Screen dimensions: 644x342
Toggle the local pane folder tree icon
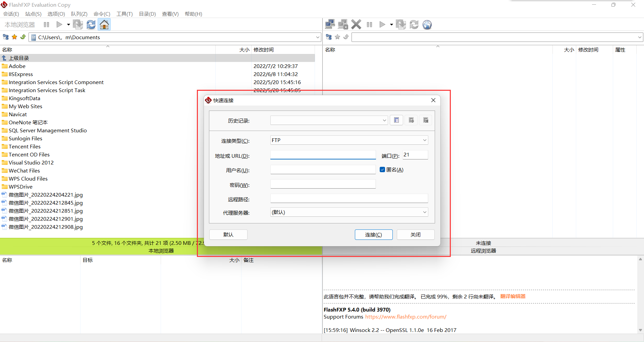pyautogui.click(x=6, y=37)
